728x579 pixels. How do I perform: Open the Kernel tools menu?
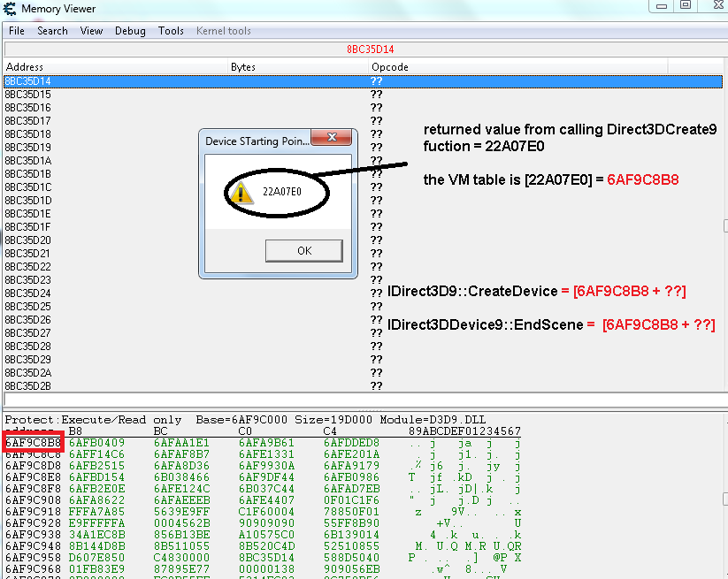pyautogui.click(x=224, y=31)
